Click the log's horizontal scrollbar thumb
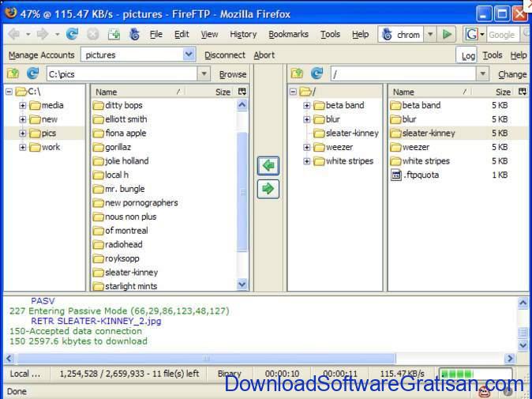 click(206, 358)
